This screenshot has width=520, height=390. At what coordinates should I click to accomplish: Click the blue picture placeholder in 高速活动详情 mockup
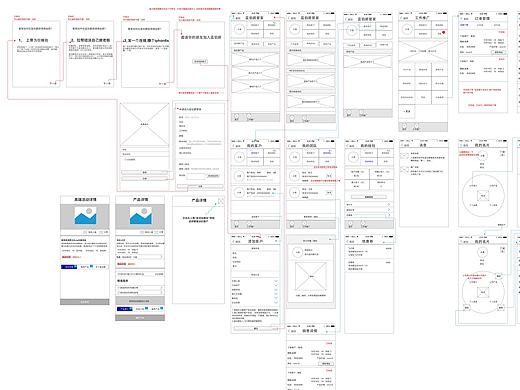(85, 215)
